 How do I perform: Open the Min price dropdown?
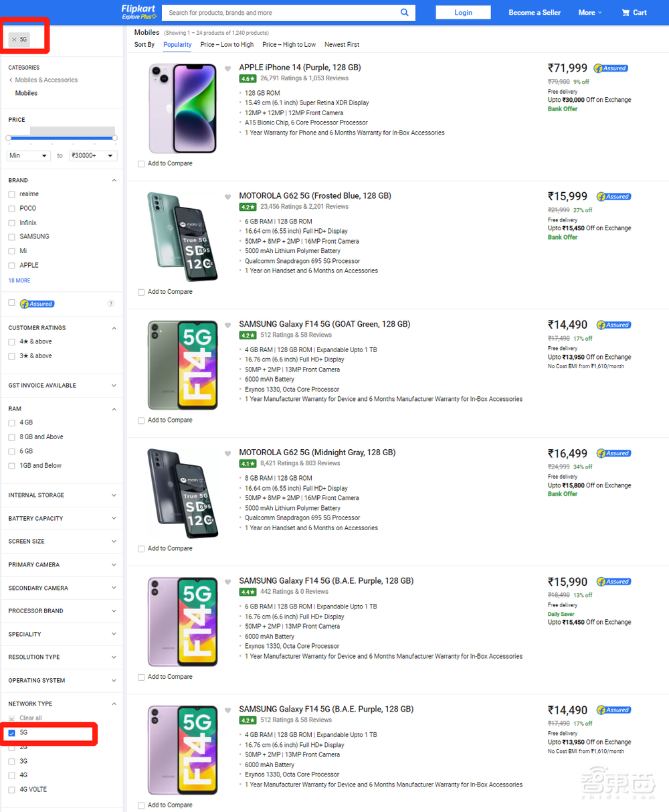point(28,155)
